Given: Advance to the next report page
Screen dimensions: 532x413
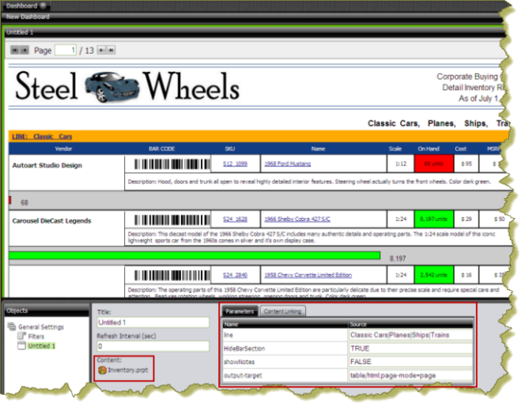Looking at the screenshot, I should coord(100,50).
